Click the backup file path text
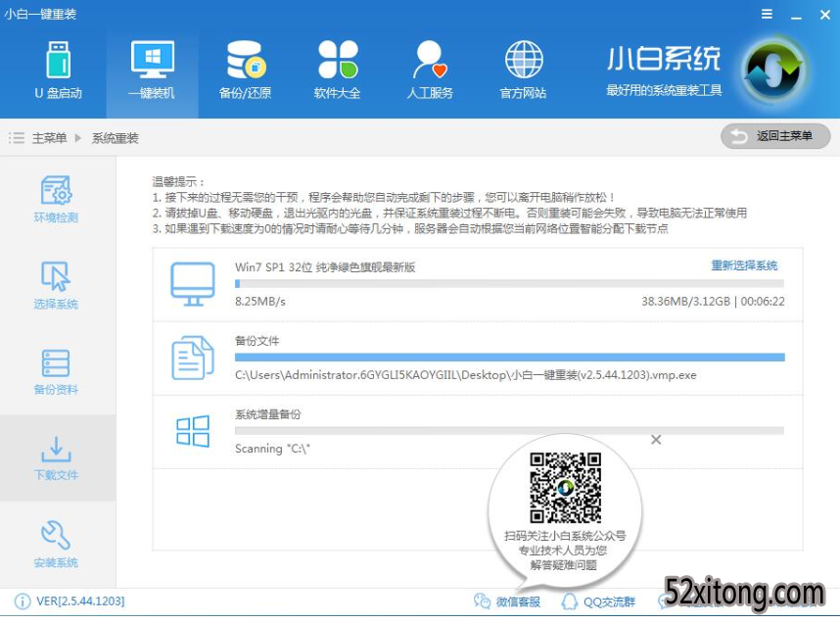The width and height of the screenshot is (840, 624). tap(466, 375)
